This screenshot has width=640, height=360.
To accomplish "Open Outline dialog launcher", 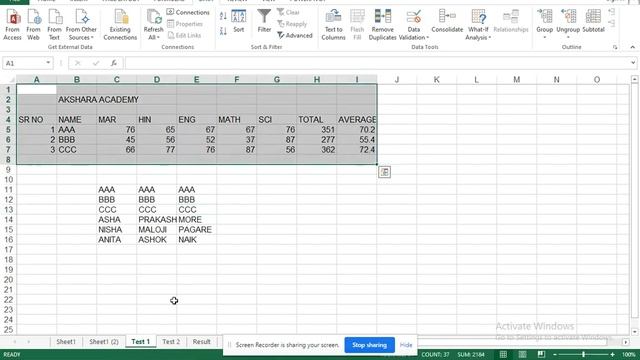I will 615,47.
